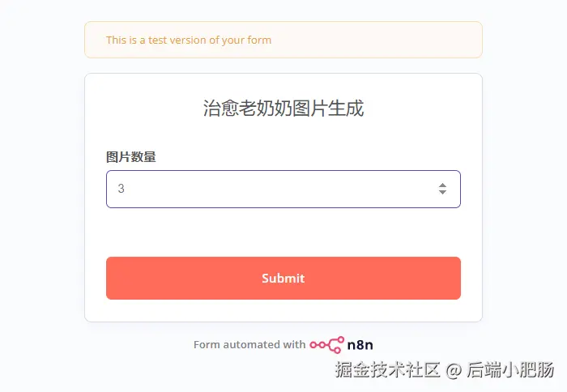Click the test version notice banner

click(x=283, y=40)
